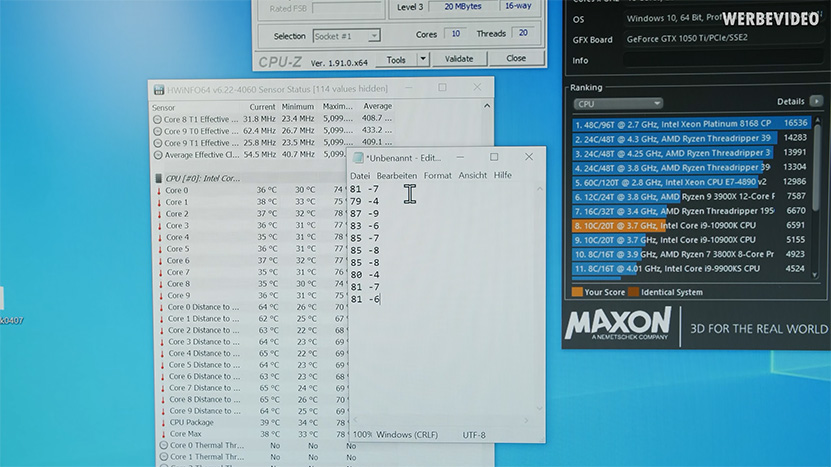The height and width of the screenshot is (467, 831).
Task: Click the 100% zoom status in editor
Action: 363,435
